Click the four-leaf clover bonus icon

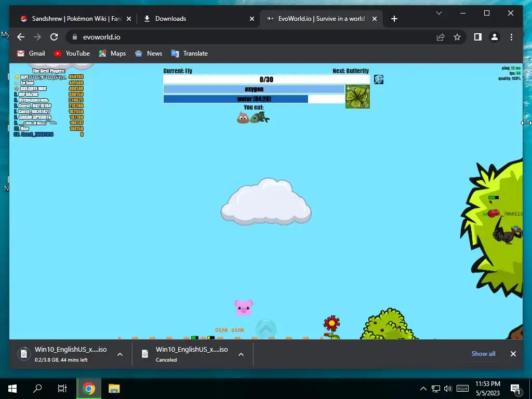coord(357,97)
